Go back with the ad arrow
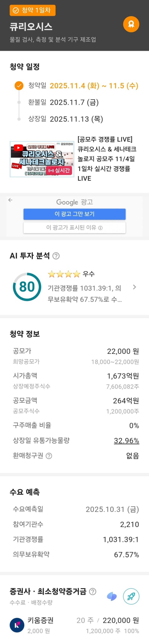 point(10,200)
